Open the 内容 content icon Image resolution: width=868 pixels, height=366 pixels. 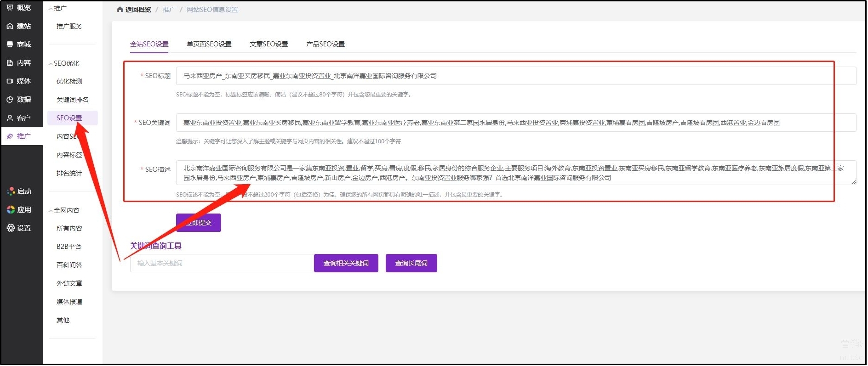[x=10, y=63]
